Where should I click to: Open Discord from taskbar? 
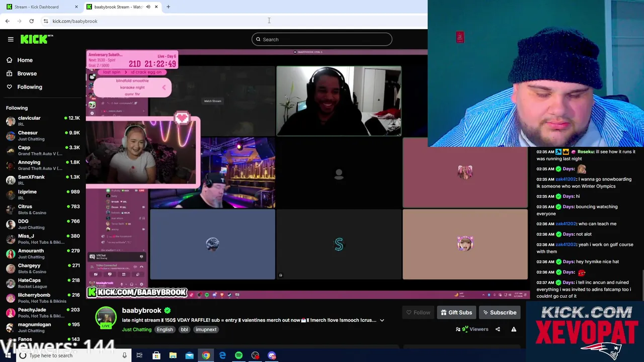point(272,355)
